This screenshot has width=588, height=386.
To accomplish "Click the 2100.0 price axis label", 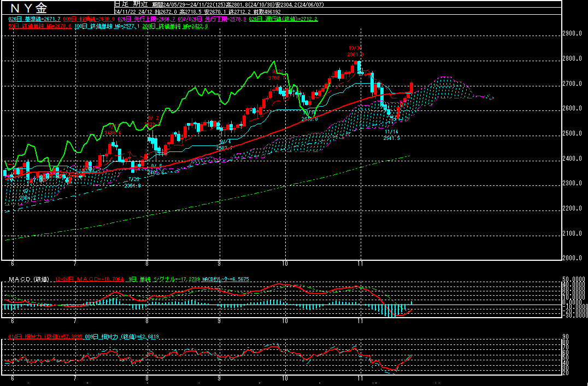I will (x=572, y=233).
